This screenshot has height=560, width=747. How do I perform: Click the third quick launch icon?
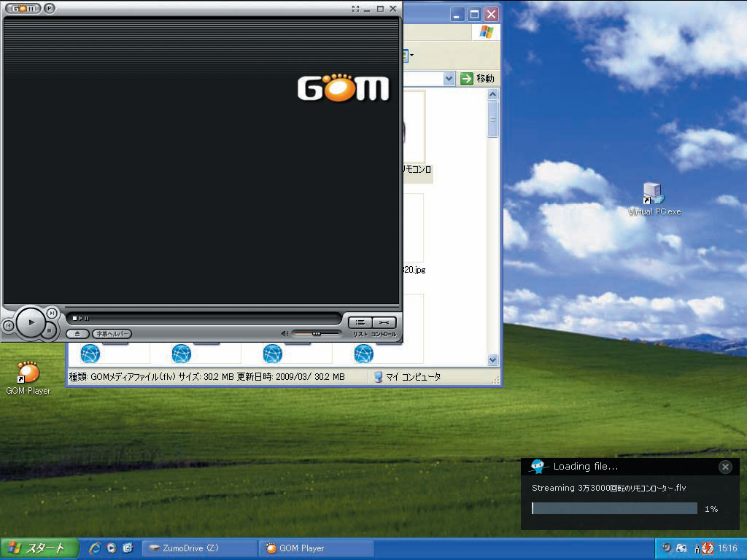click(128, 548)
